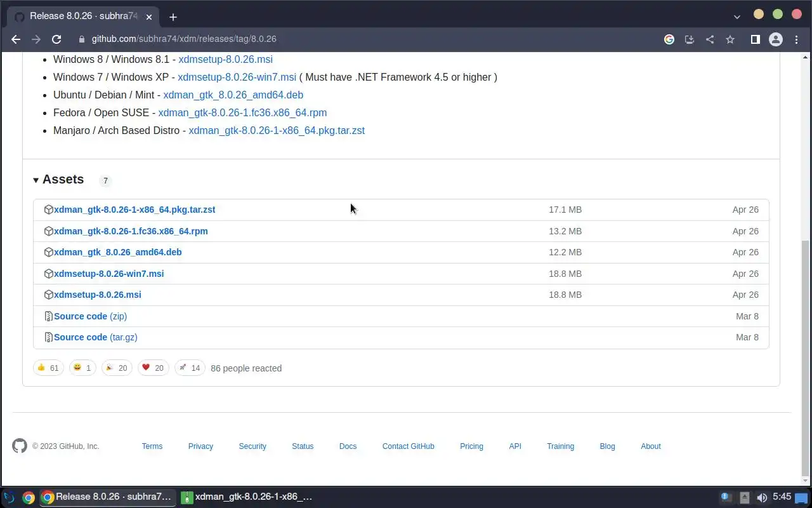The height and width of the screenshot is (508, 812).
Task: Click the package icon beside xdmsetup-8.0.26.msi asset
Action: 48,295
